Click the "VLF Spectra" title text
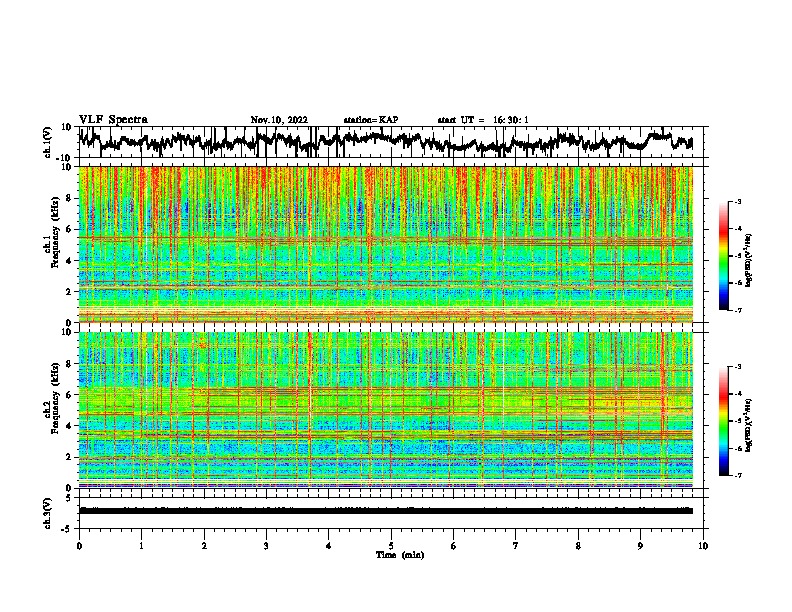 [113, 120]
